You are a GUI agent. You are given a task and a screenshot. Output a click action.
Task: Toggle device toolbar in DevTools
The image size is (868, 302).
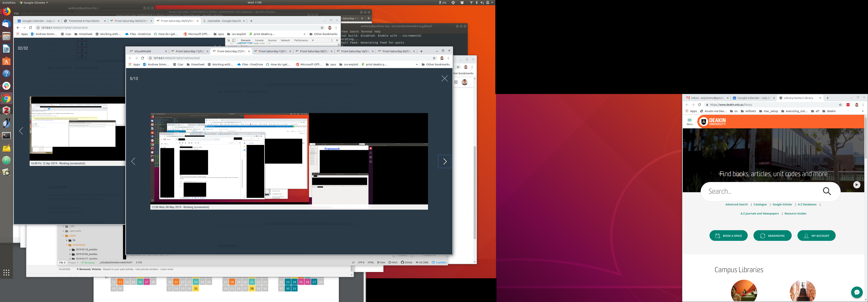[x=233, y=40]
